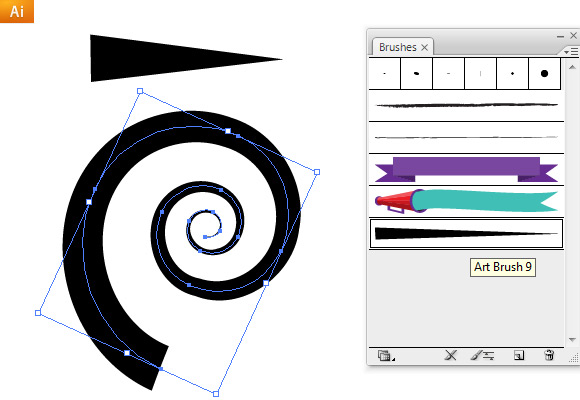
Task: Select the purple ribbon banner brush
Action: (466, 169)
